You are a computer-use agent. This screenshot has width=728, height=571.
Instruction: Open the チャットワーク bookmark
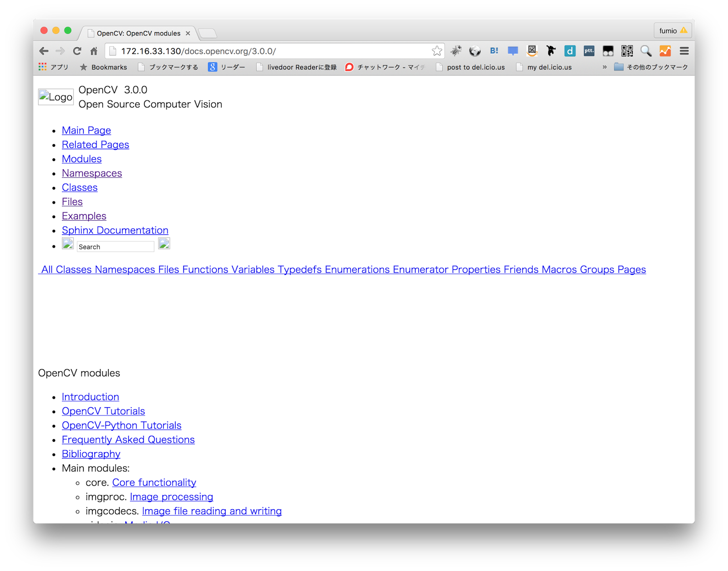385,67
